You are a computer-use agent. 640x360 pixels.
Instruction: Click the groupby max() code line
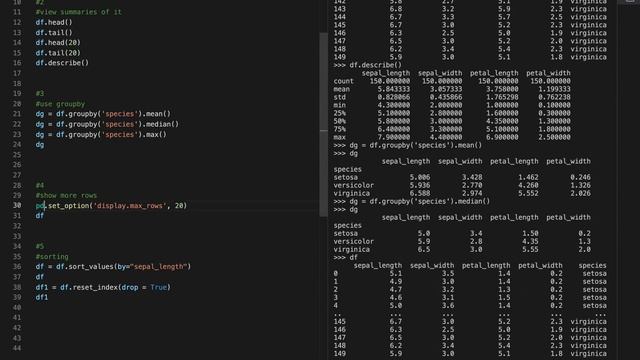pos(101,134)
